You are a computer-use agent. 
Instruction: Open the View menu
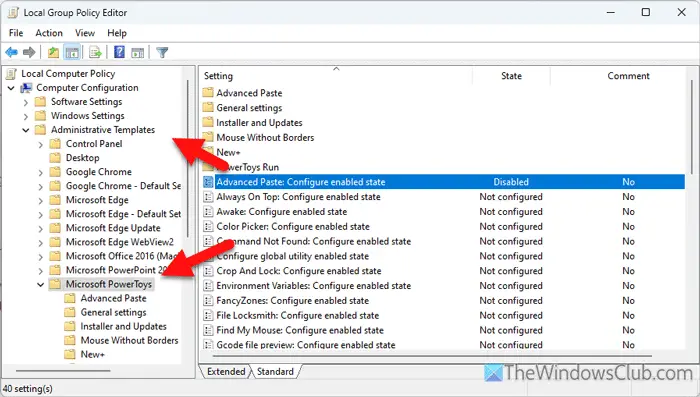pos(85,33)
